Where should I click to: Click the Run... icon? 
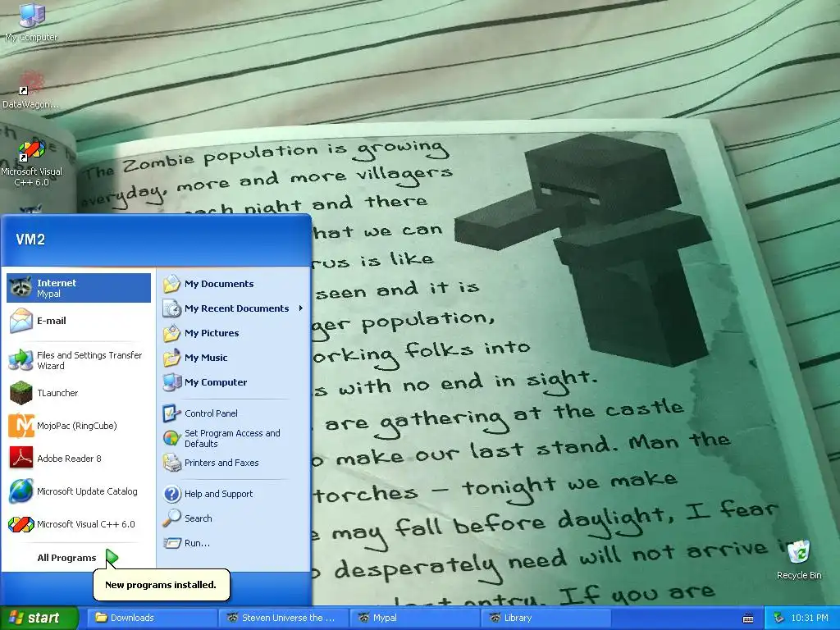pos(172,543)
